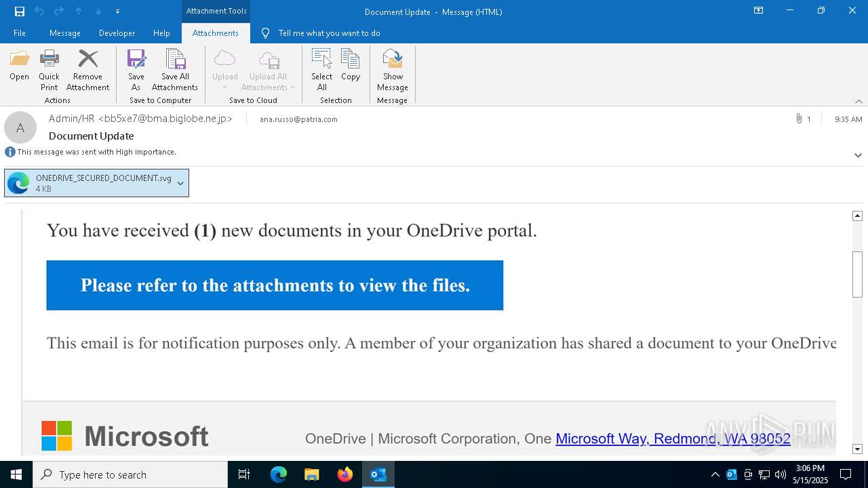The image size is (868, 488).
Task: Select the ONEDRIVE_SECURED_DOCUMENT.svg attachment
Action: [x=96, y=183]
